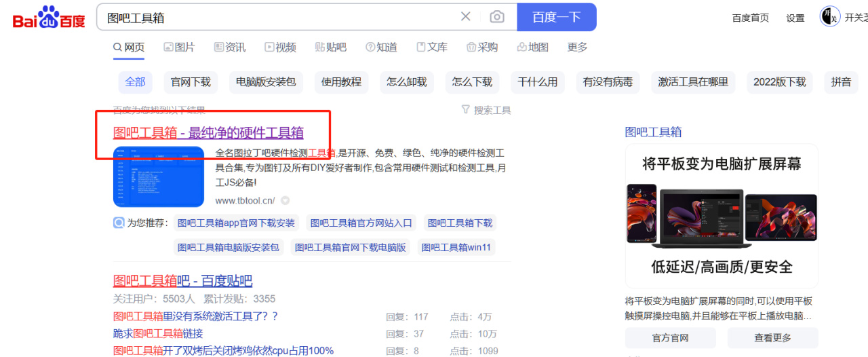Open post 图吧工具箱里没有系统激活工具了？？
868x357 pixels.
[196, 316]
